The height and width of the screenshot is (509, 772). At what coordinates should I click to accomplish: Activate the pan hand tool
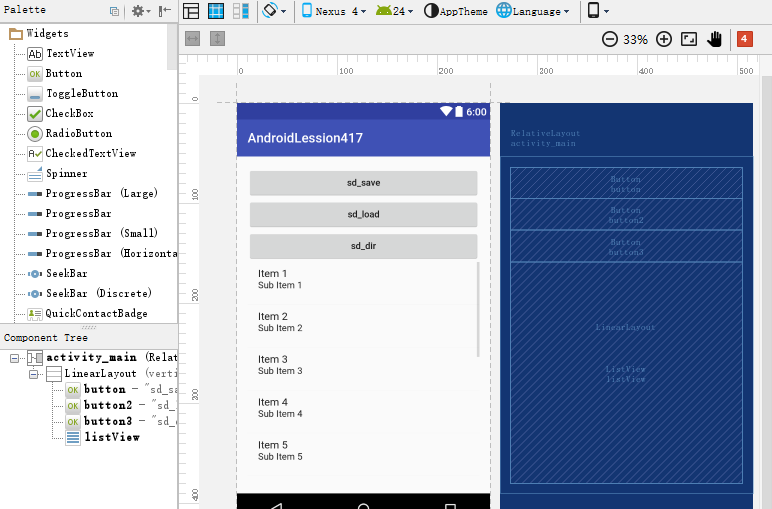pos(714,39)
